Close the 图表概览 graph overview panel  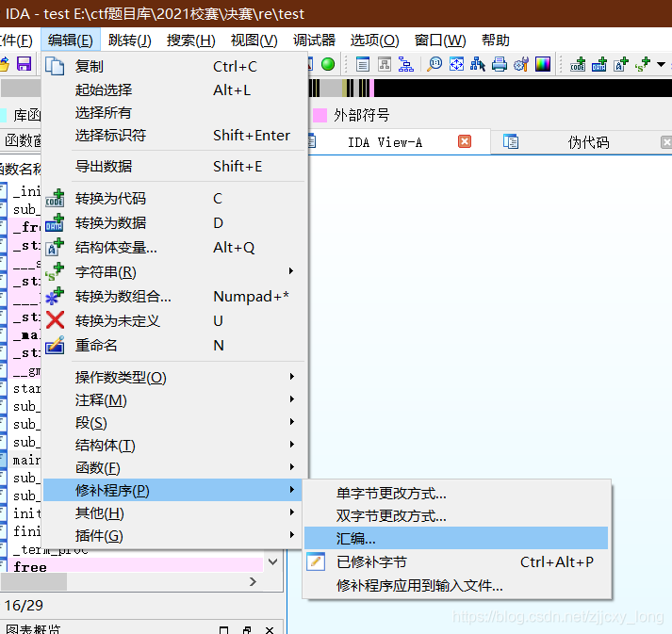pos(270,629)
